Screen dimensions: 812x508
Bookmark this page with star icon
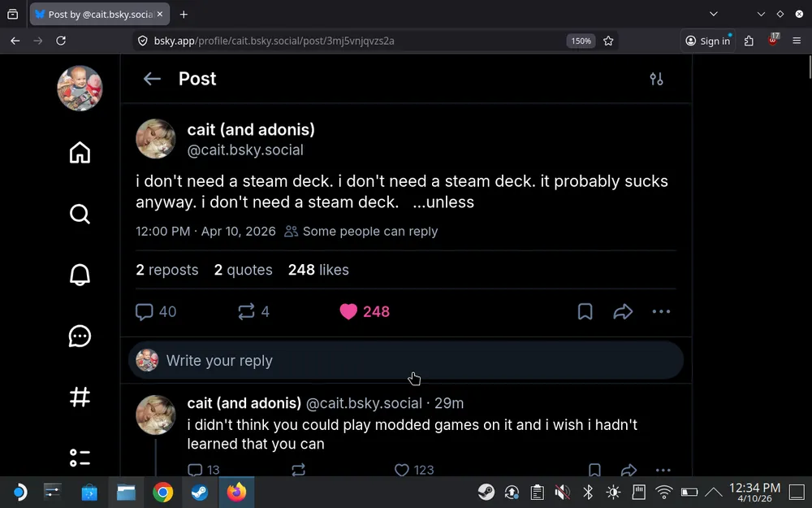[608, 41]
